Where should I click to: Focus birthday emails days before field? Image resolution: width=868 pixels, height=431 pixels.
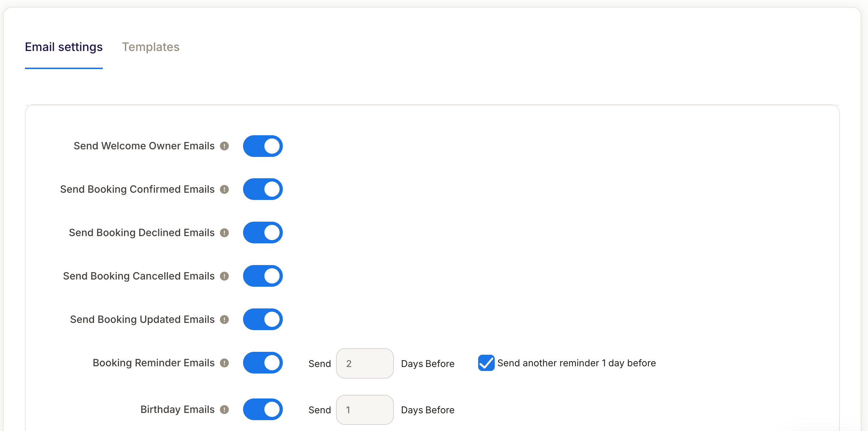(x=365, y=410)
